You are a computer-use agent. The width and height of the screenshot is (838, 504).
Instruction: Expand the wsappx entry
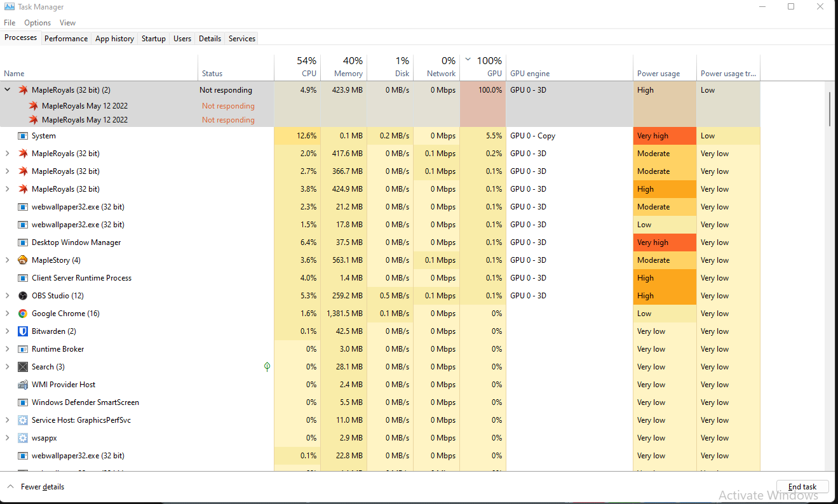coord(8,438)
